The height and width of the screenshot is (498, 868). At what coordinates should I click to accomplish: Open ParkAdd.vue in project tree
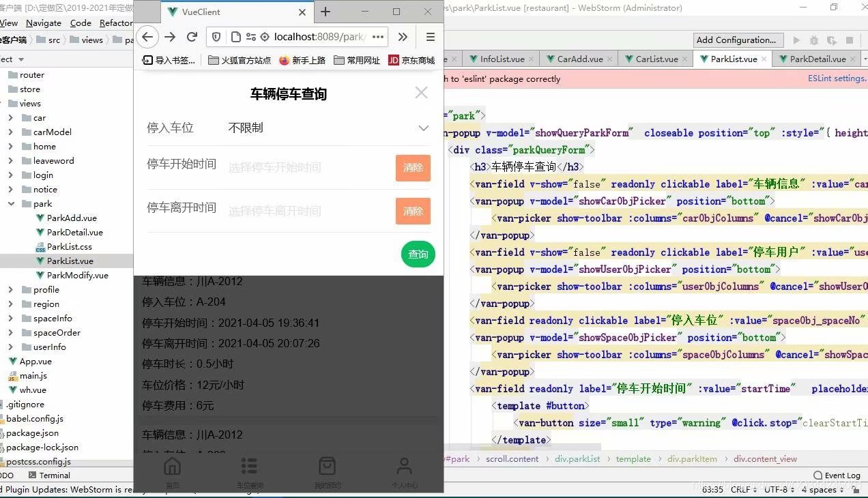[x=72, y=218]
